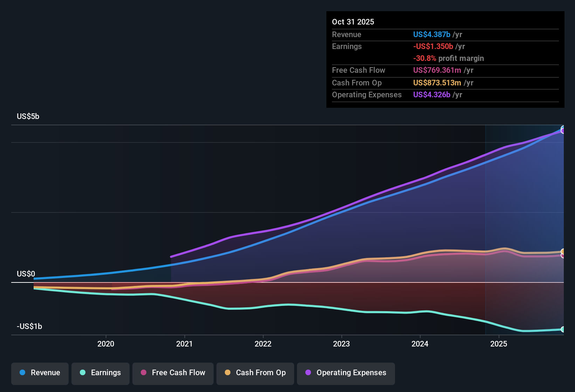Click the purple Operating Expenses legend dot
The image size is (575, 392).
307,373
